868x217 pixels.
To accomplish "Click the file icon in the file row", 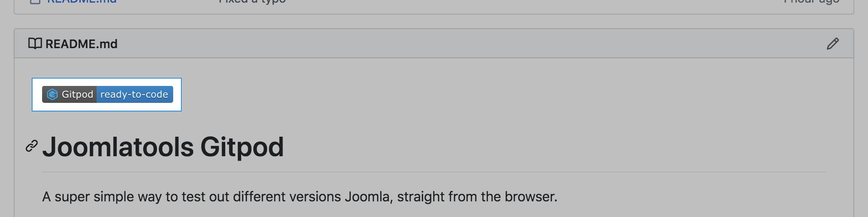I will 35,1.
